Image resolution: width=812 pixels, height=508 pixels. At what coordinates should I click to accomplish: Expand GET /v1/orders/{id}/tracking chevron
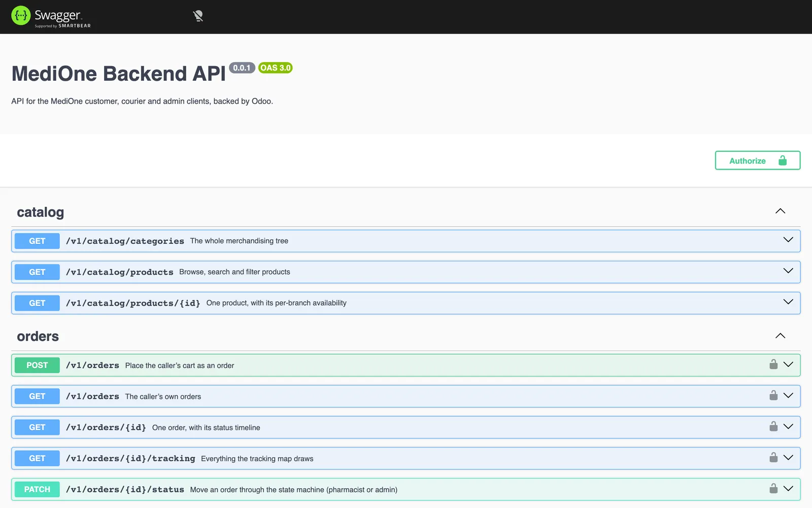pyautogui.click(x=788, y=457)
